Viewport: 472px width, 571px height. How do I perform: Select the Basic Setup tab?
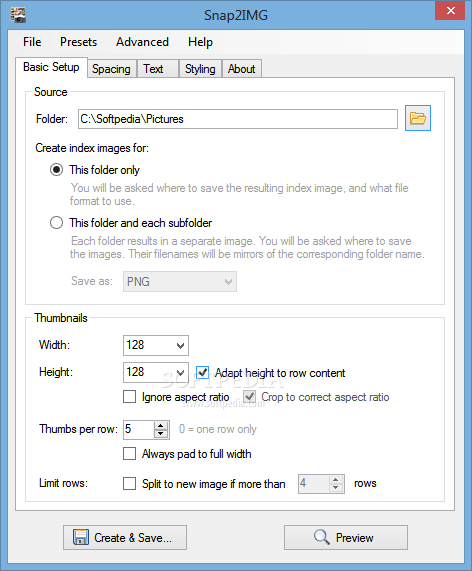click(51, 67)
